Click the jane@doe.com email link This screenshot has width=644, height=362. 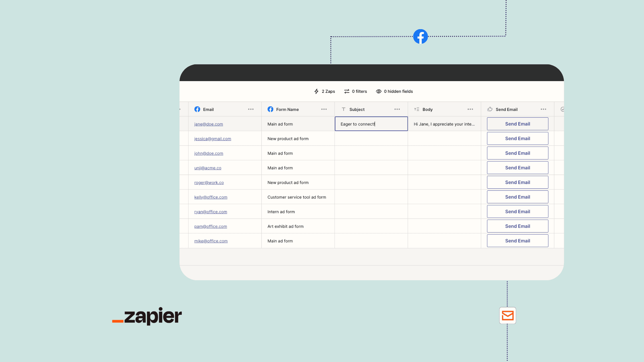pos(208,124)
